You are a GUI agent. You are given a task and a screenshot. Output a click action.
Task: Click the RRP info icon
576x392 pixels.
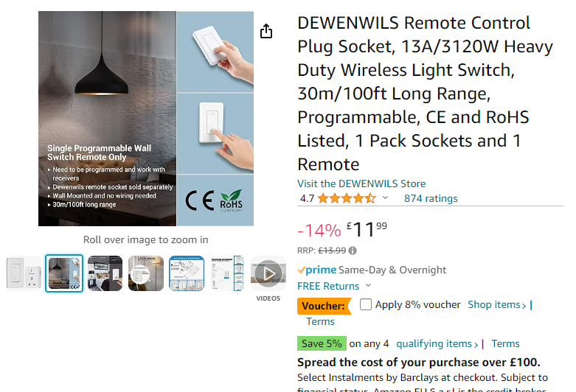pos(353,251)
